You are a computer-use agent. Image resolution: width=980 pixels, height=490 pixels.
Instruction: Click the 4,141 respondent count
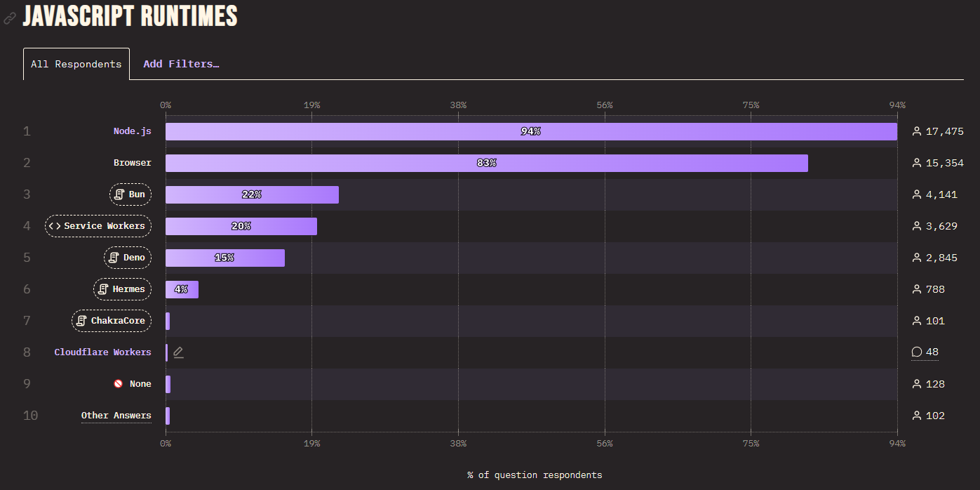click(x=942, y=194)
